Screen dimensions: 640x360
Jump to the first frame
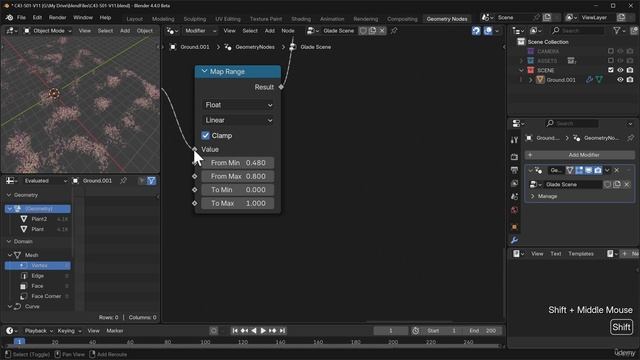pyautogui.click(x=235, y=331)
